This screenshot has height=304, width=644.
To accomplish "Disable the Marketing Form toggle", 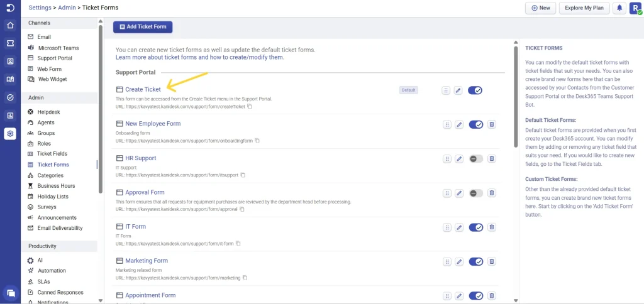I will click(x=476, y=261).
